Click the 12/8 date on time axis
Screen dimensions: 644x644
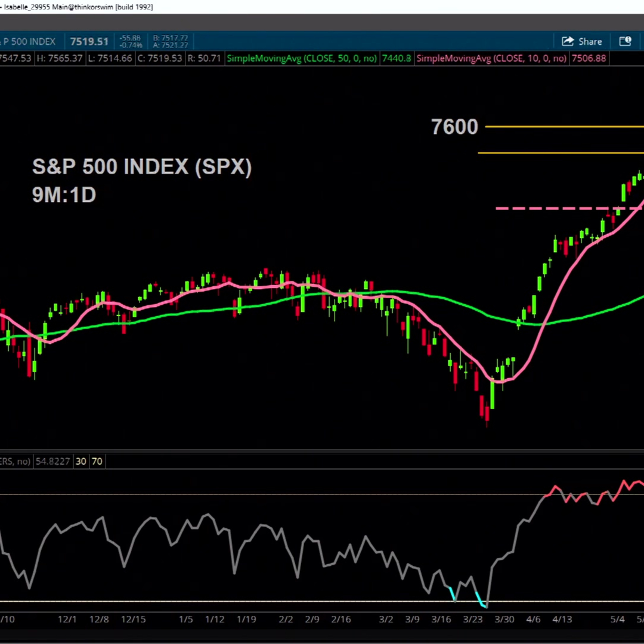(x=99, y=619)
